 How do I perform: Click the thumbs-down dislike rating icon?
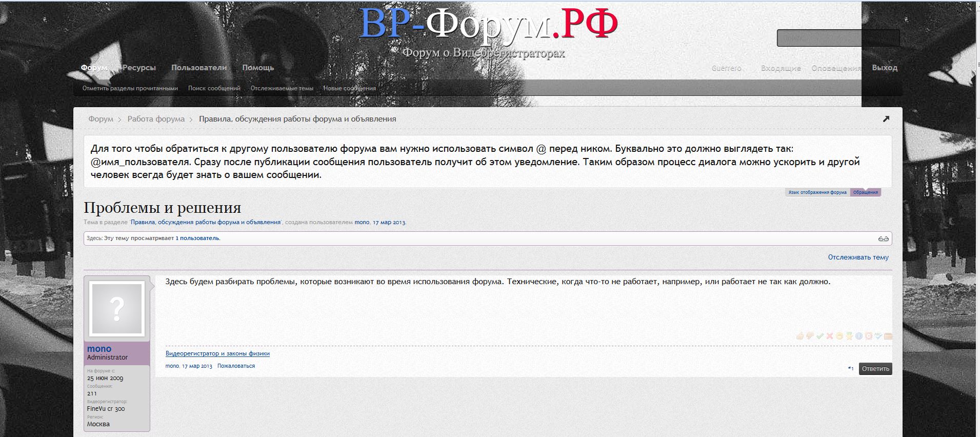(x=810, y=336)
